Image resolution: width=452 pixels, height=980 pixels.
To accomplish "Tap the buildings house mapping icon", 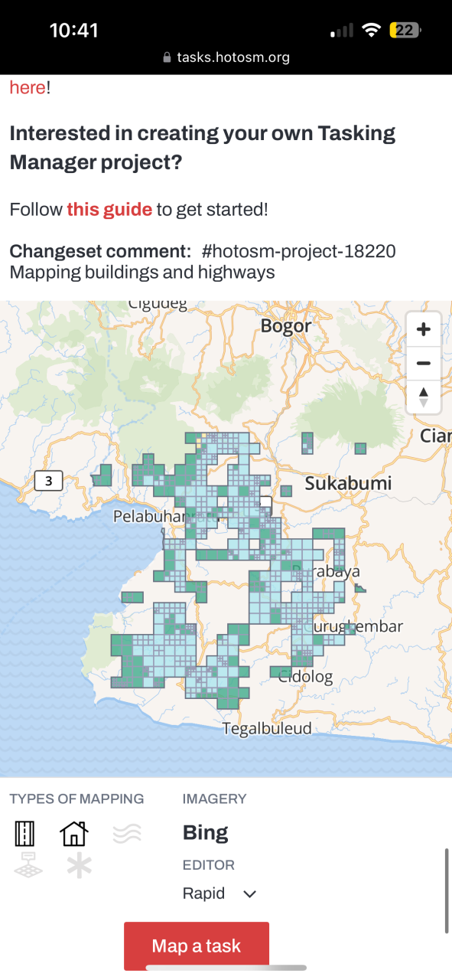I will tap(74, 833).
